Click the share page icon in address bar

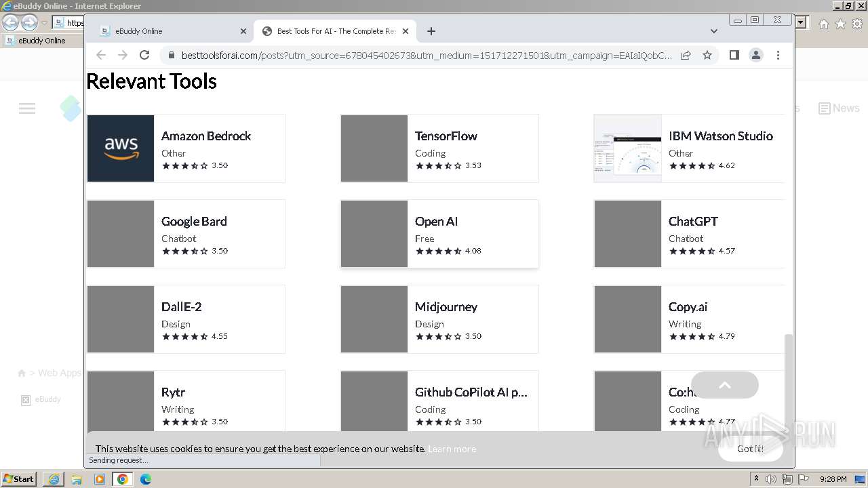coord(686,55)
